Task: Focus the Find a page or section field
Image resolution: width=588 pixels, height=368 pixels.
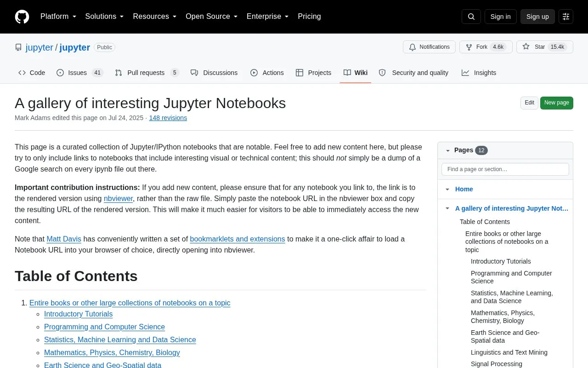Action: click(505, 169)
